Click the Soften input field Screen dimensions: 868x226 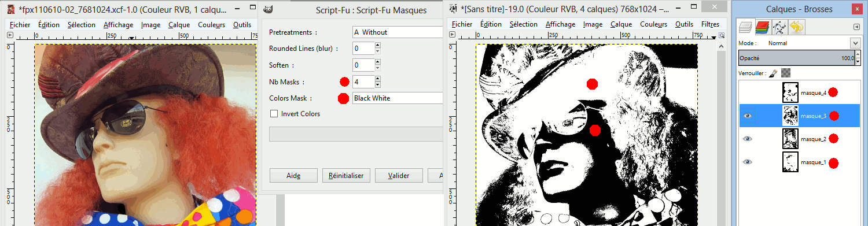point(363,65)
